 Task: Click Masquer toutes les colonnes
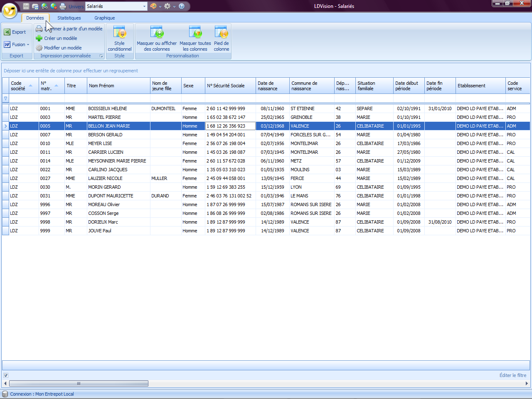[x=195, y=39]
